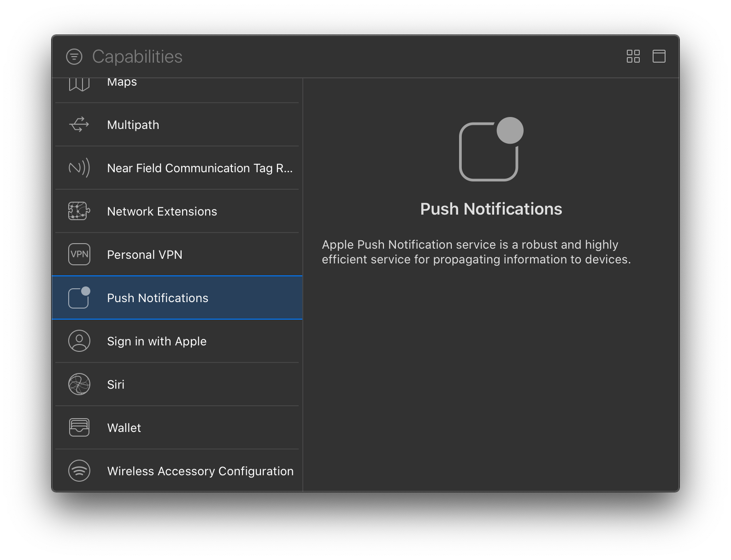Choose Wireless Accessory Configuration capability
The image size is (731, 560).
(177, 471)
